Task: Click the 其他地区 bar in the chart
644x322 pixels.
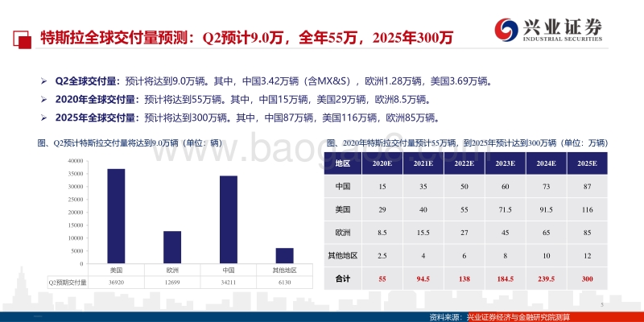Action: pyautogui.click(x=285, y=255)
